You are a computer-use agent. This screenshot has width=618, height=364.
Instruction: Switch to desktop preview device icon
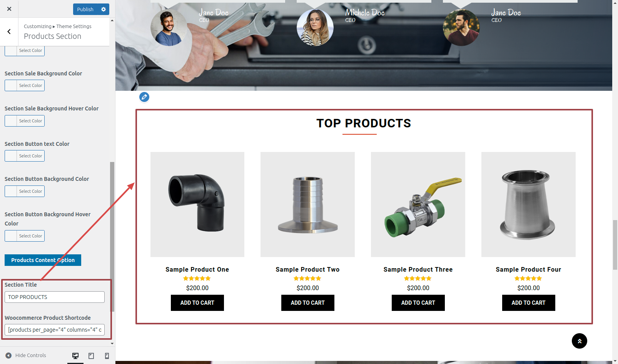coord(75,356)
